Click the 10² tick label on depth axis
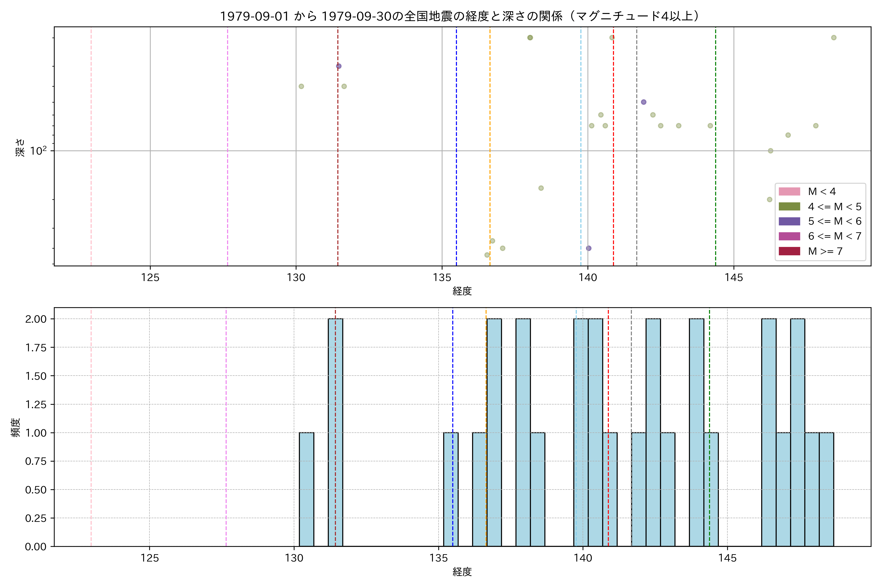Screen dimensions: 882x588 point(38,151)
